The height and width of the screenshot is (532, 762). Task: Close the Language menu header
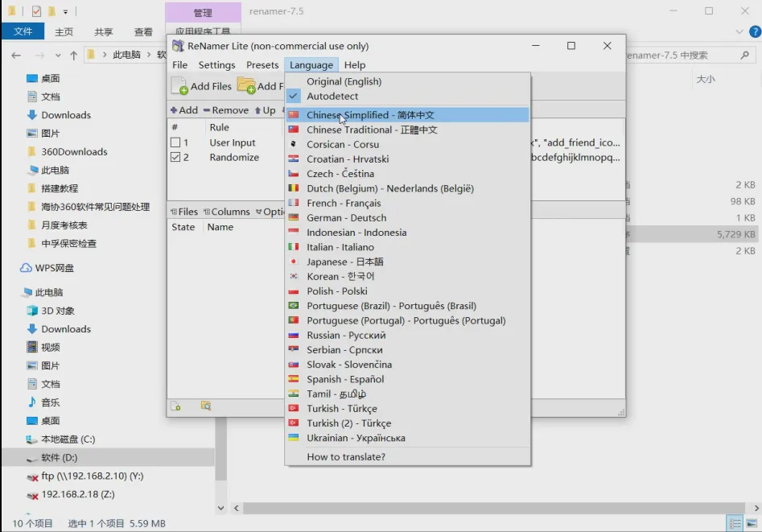[x=311, y=64]
